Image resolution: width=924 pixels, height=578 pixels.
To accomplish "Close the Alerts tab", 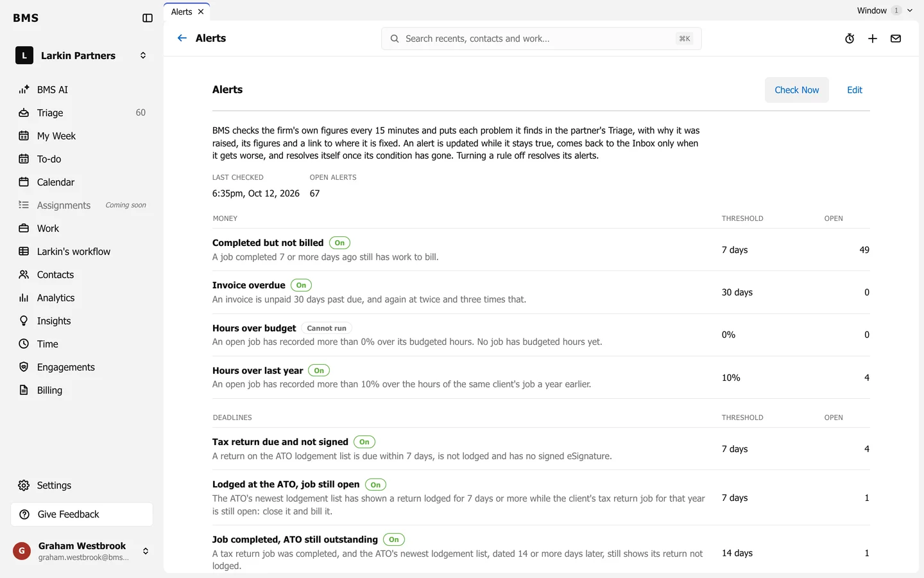I will tap(201, 12).
